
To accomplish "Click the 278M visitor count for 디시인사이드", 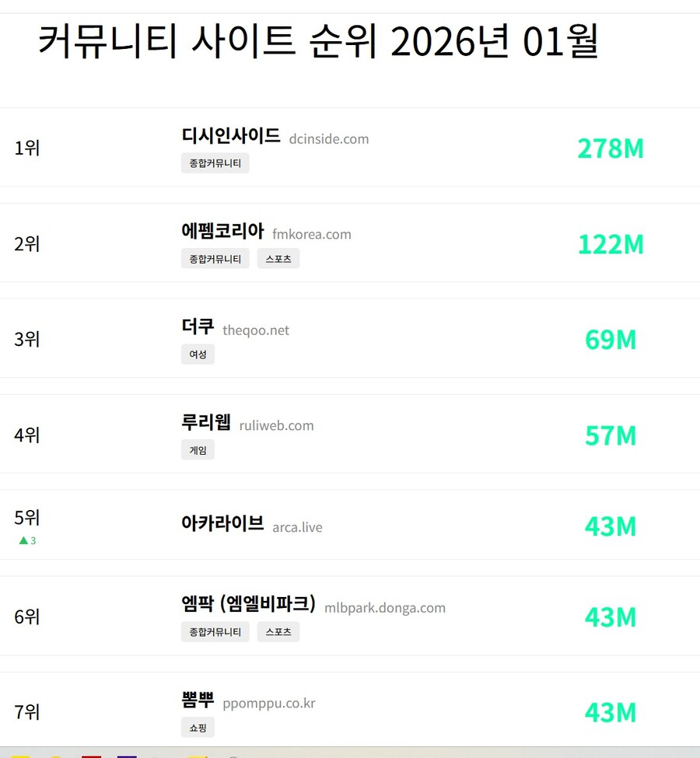I will [x=611, y=148].
